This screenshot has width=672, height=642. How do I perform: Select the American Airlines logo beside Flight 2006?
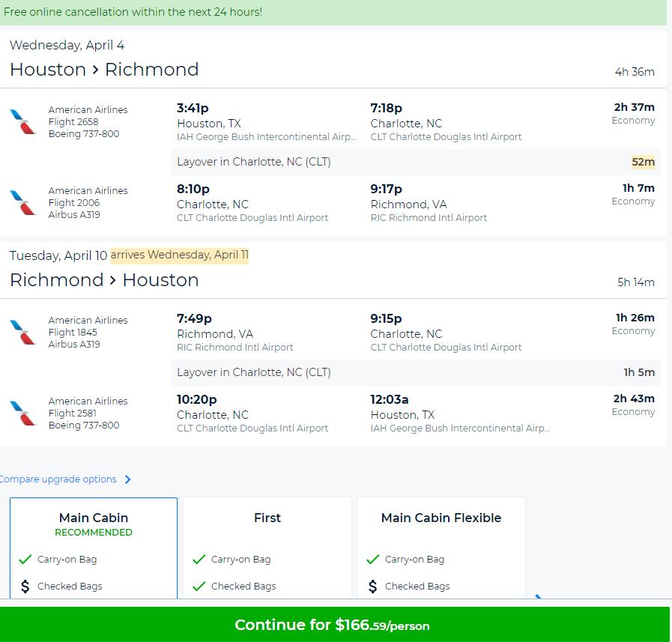click(22, 202)
